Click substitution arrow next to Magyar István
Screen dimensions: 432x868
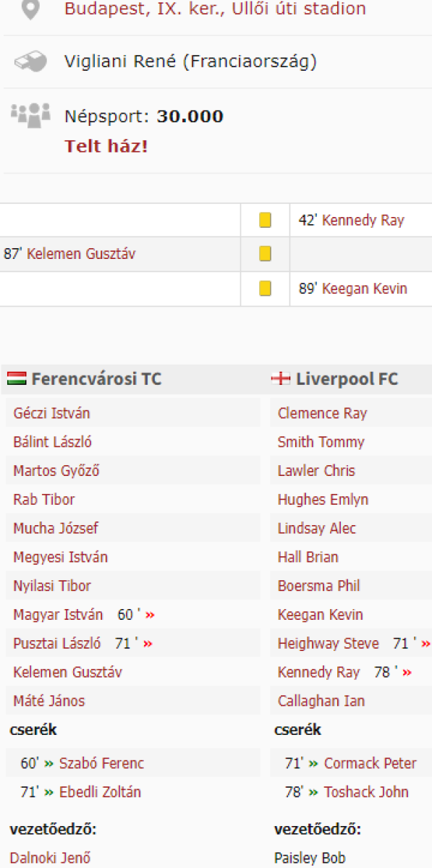(x=150, y=615)
